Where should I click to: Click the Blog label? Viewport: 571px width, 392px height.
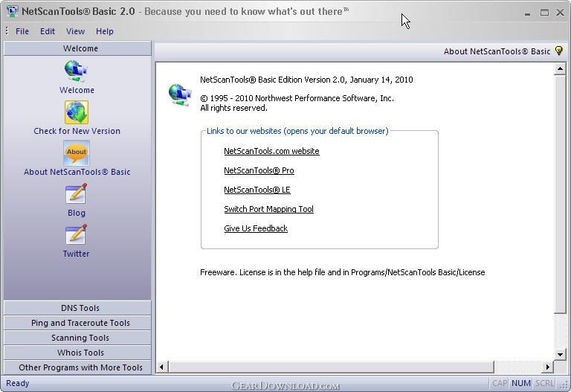point(76,213)
